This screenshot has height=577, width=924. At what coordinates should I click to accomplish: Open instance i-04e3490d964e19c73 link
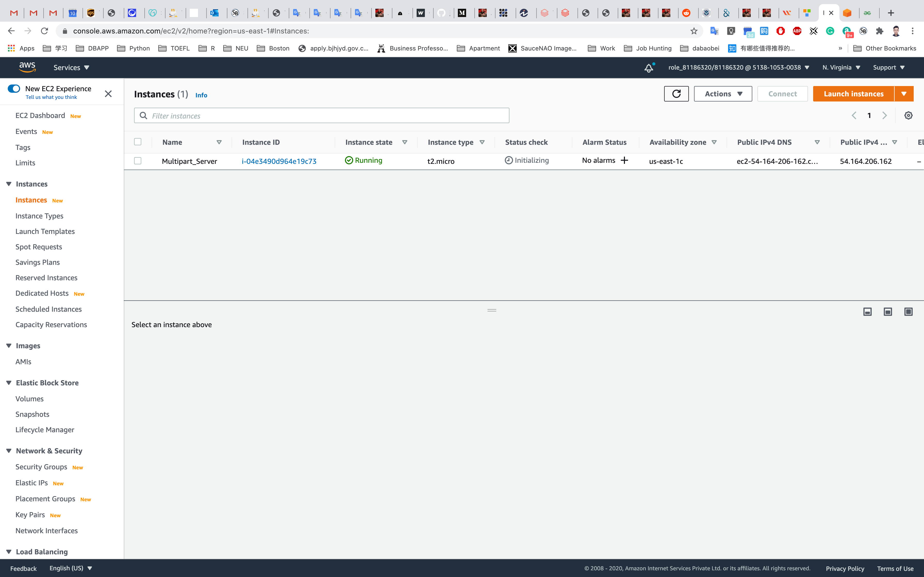coord(279,161)
